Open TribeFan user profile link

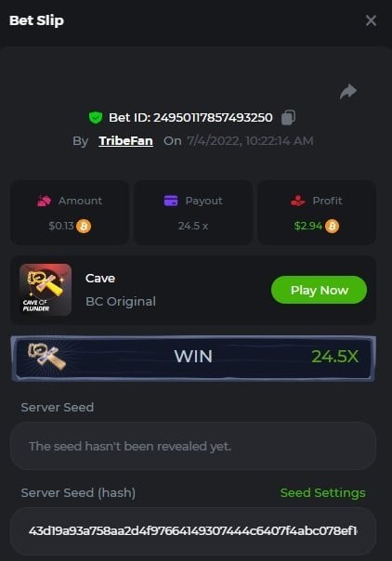coord(126,140)
